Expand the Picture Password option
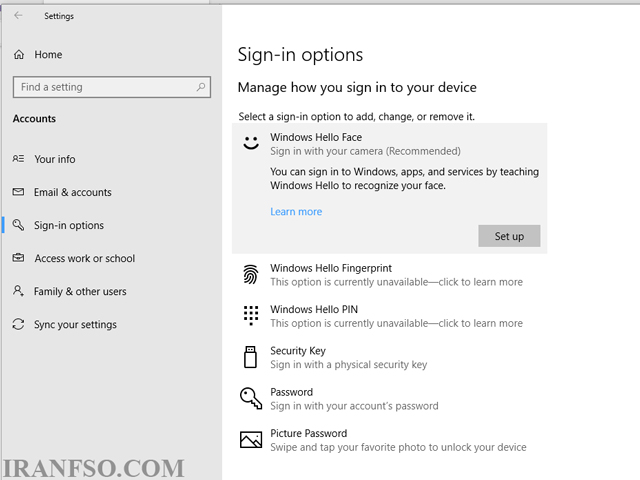The image size is (640, 480). point(389,440)
